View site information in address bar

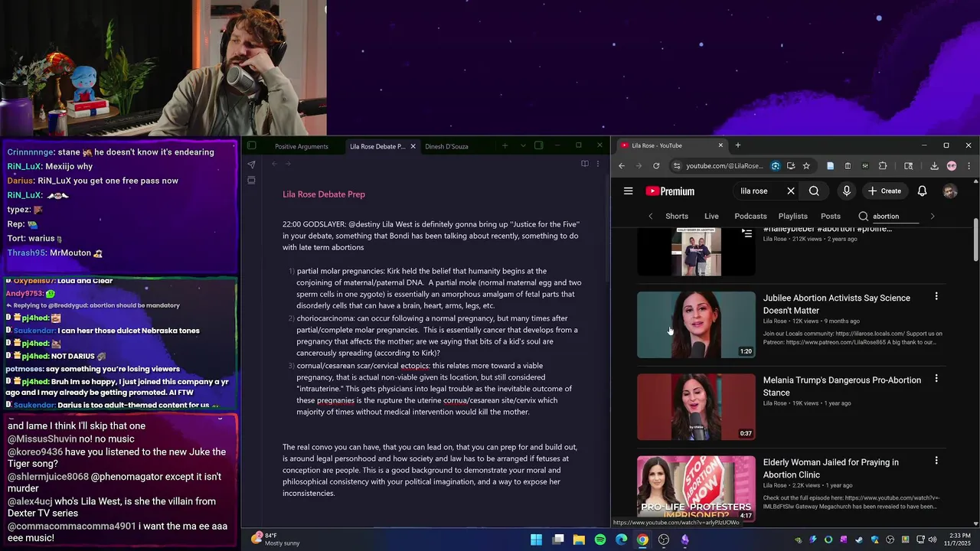coord(676,166)
